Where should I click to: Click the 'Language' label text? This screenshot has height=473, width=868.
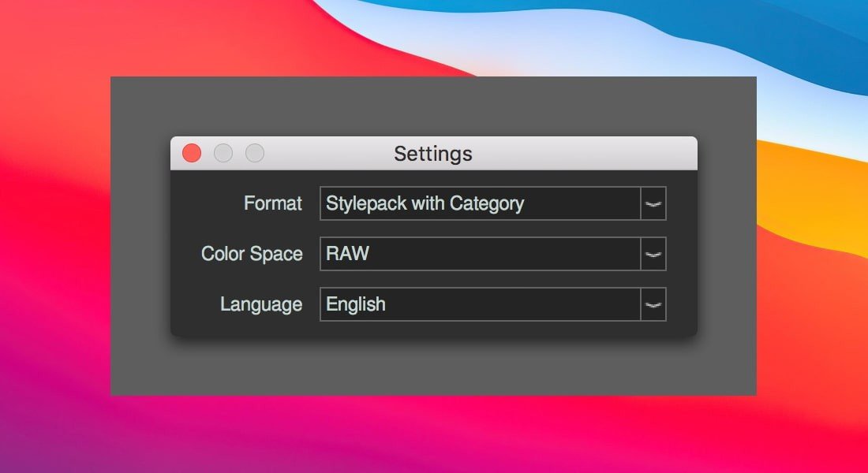(x=260, y=304)
